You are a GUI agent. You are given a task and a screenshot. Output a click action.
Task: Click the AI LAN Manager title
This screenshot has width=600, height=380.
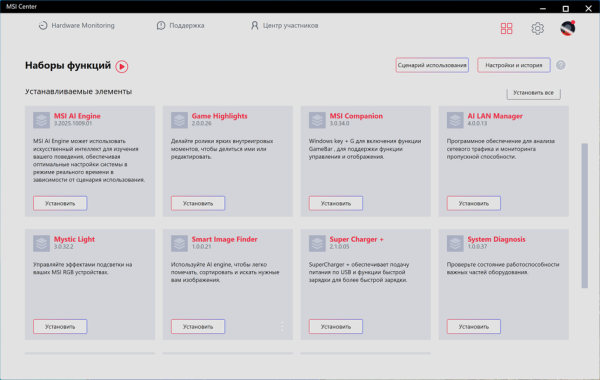pyautogui.click(x=495, y=116)
